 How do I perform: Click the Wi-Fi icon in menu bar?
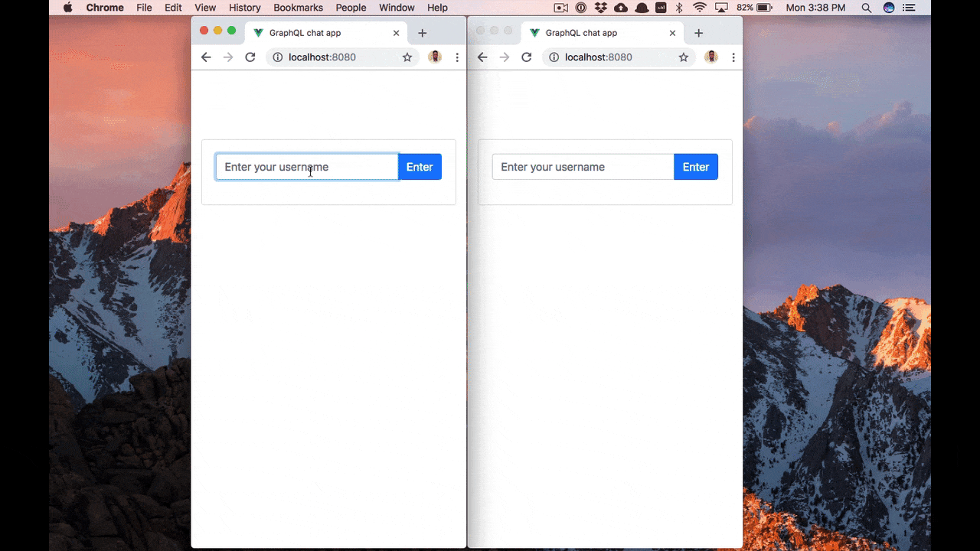click(699, 8)
